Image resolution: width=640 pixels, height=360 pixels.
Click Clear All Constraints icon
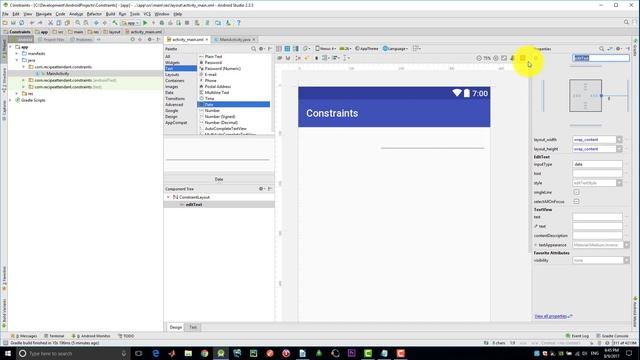pos(298,58)
